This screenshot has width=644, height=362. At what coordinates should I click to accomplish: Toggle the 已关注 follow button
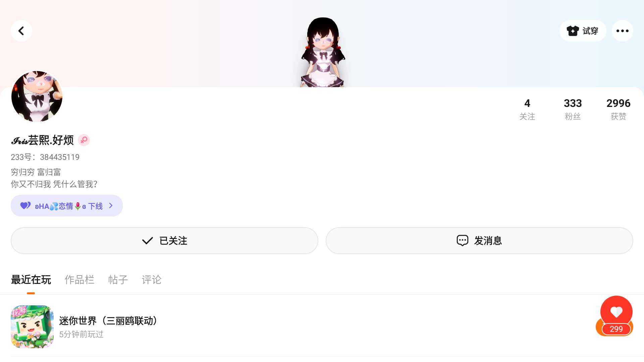(x=164, y=241)
